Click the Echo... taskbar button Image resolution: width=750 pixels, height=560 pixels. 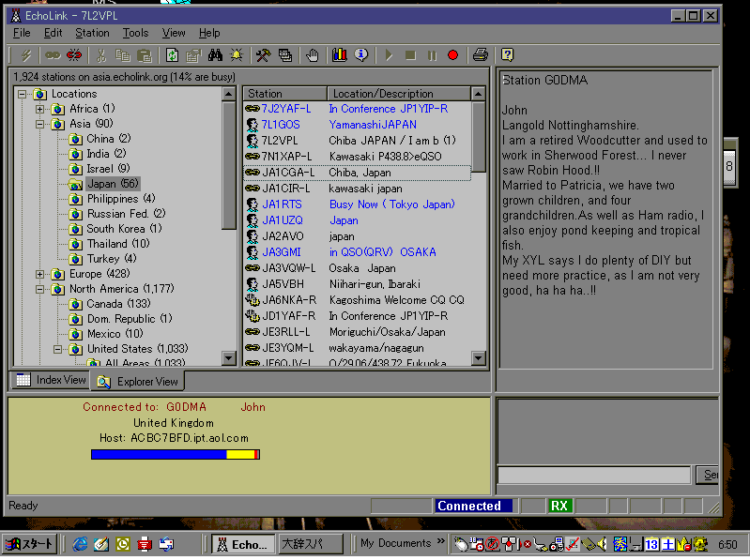pyautogui.click(x=242, y=544)
